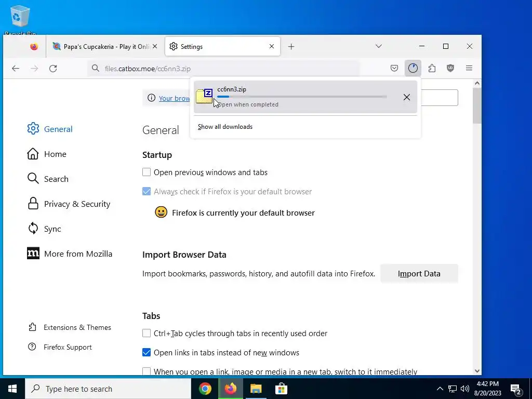Image resolution: width=532 pixels, height=399 pixels.
Task: Click the address bar showing files.catbox.moe
Action: click(223, 69)
